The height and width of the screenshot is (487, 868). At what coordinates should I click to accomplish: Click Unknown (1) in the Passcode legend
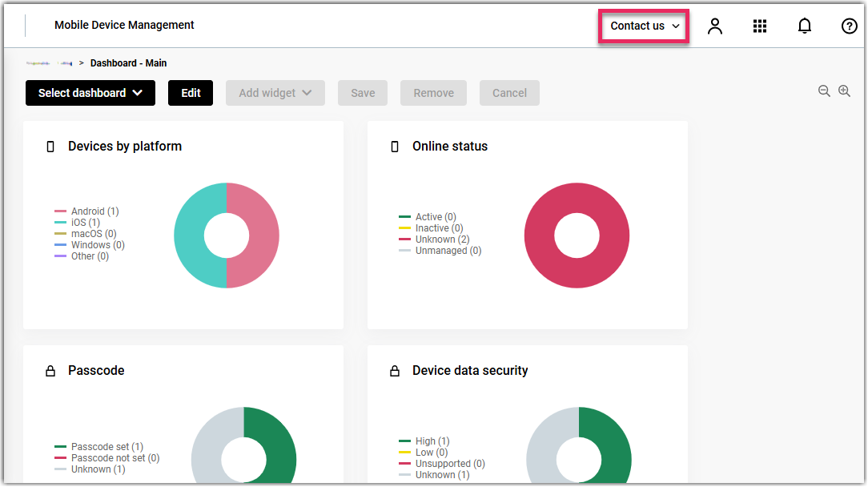pyautogui.click(x=90, y=469)
